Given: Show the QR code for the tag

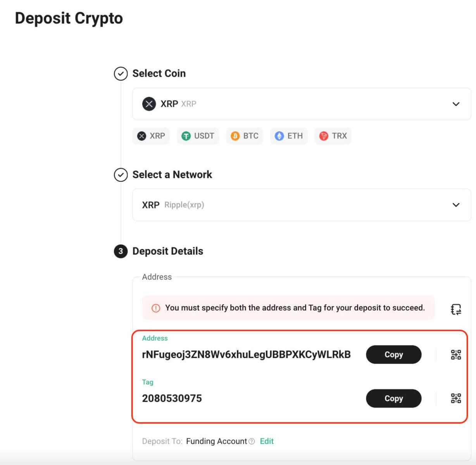Looking at the screenshot, I should 456,398.
